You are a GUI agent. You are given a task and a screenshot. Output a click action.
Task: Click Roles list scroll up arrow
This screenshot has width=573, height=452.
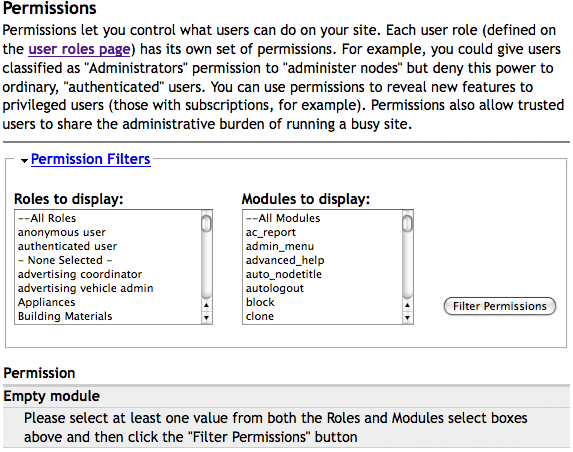(206, 305)
